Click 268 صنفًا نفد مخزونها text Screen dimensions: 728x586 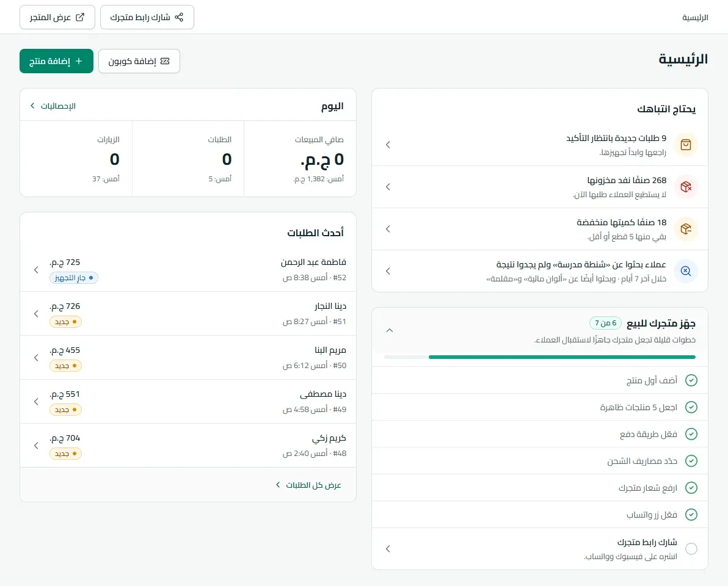(627, 180)
